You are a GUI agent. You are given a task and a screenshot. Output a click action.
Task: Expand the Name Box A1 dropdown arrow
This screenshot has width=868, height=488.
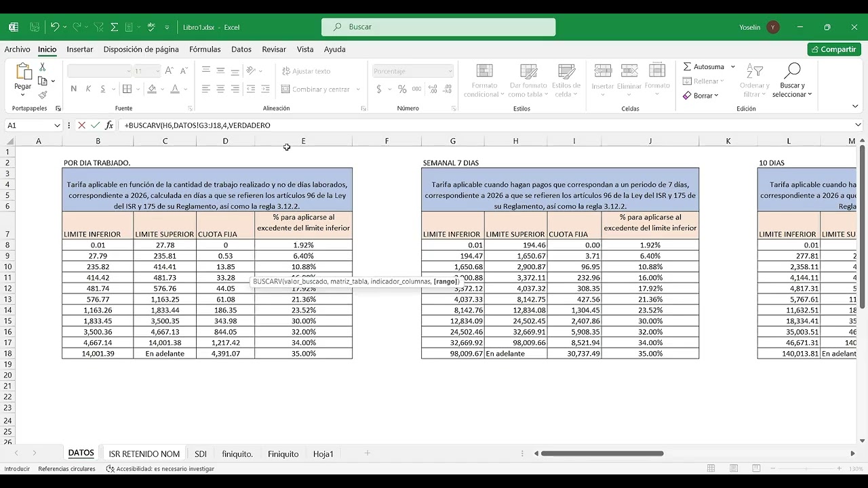57,125
